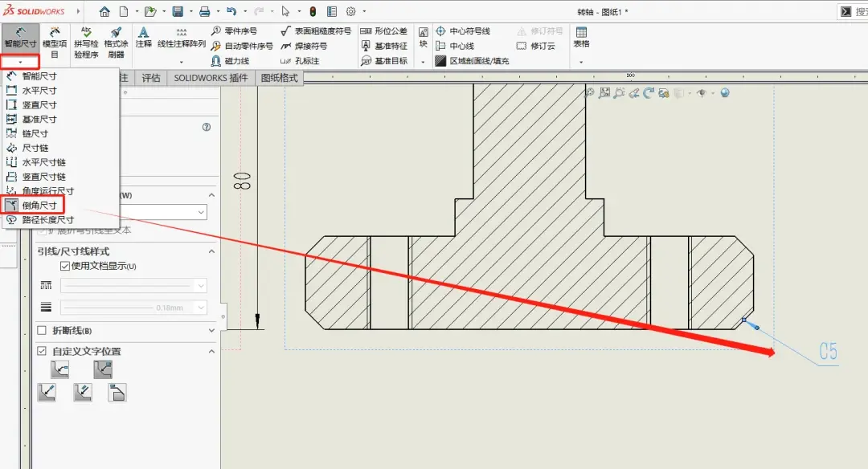Click 区域剖面线/填充 hatch fill button
Viewport: 868px width, 469px height.
tap(473, 61)
